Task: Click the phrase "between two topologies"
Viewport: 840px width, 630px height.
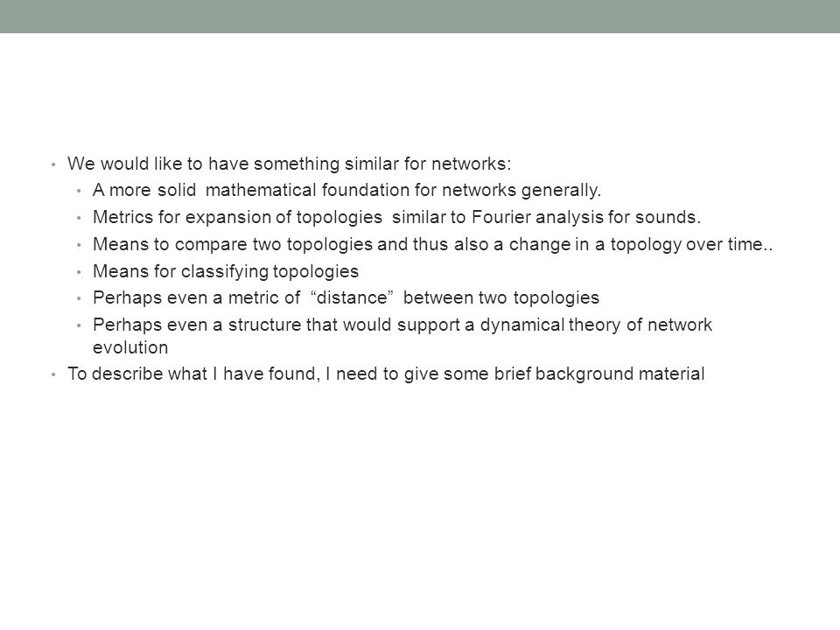Action: coord(500,297)
